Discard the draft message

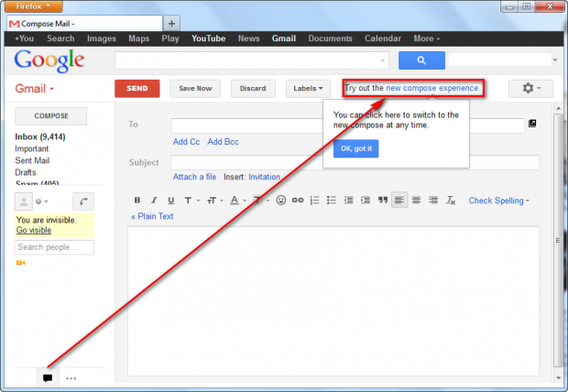click(x=253, y=89)
